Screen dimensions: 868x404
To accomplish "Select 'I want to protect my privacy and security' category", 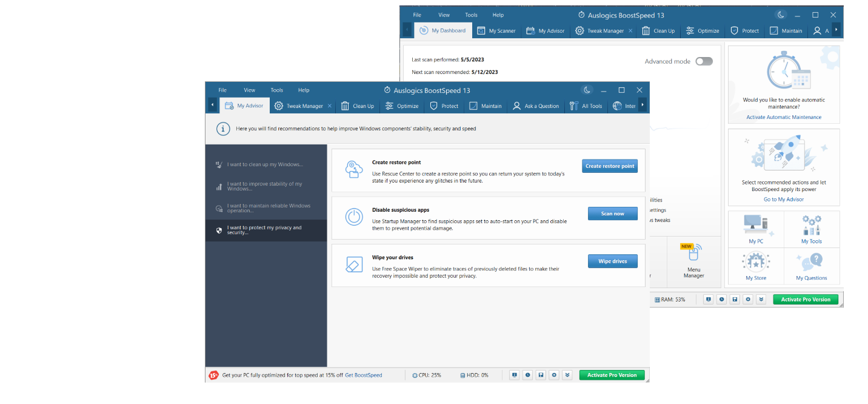I will click(x=266, y=230).
